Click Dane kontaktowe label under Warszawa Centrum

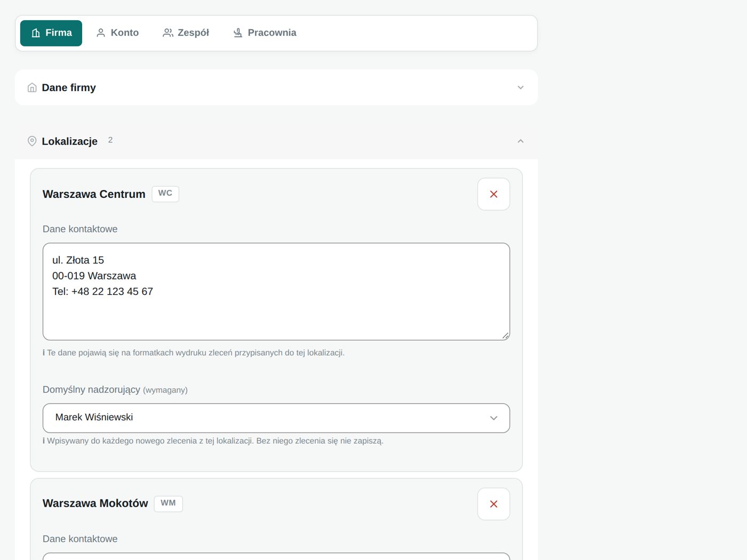pyautogui.click(x=80, y=229)
